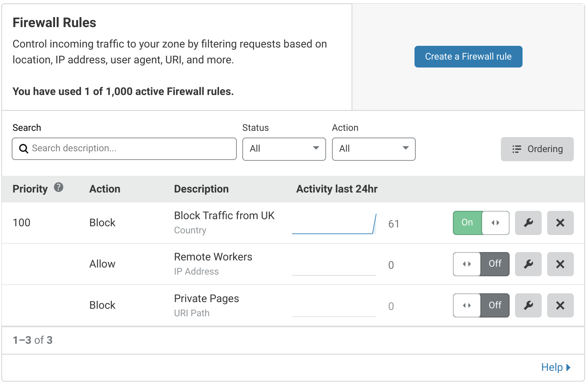This screenshot has width=588, height=385.
Task: Click the wrench icon on Block Traffic from UK
Action: [x=528, y=222]
